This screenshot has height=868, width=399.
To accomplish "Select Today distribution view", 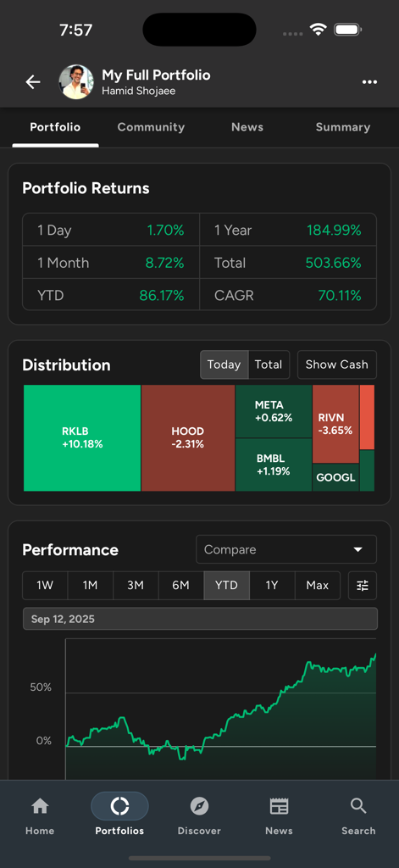I will point(224,364).
